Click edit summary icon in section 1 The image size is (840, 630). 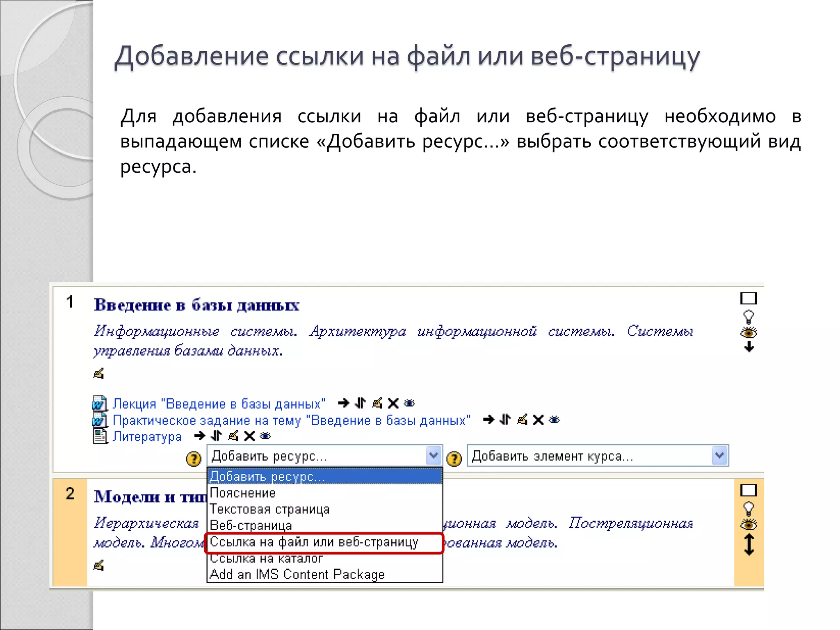coord(98,373)
